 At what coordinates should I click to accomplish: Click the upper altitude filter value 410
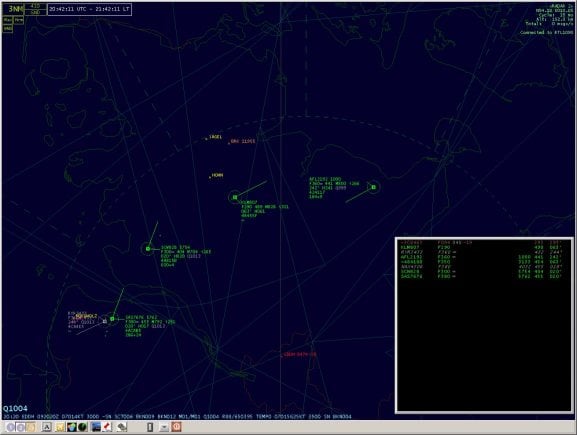(x=36, y=6)
